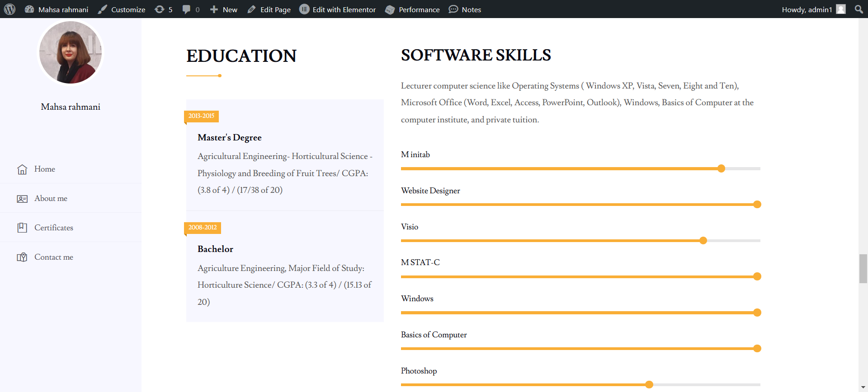Click the Customize paintbrush icon

point(103,9)
